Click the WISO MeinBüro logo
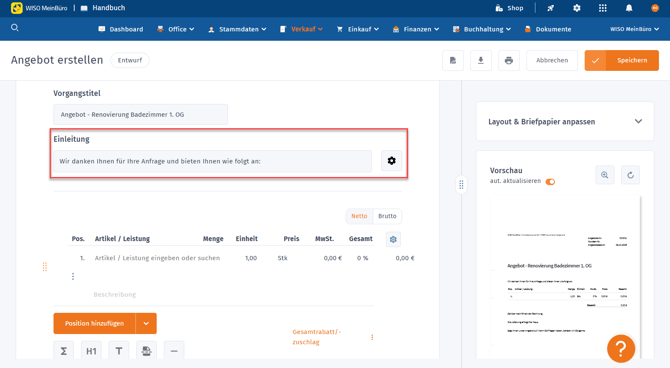The height and width of the screenshot is (368, 670). [39, 8]
